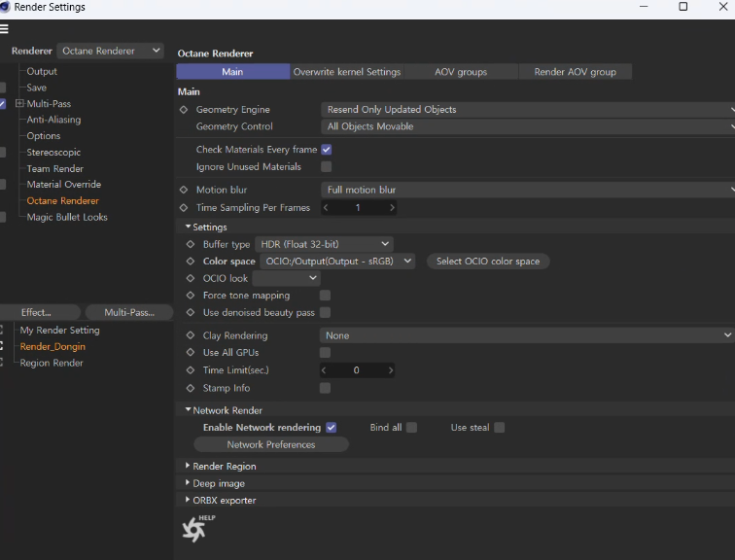Image resolution: width=735 pixels, height=560 pixels.
Task: Collapse the Network Render section
Action: [x=188, y=410]
